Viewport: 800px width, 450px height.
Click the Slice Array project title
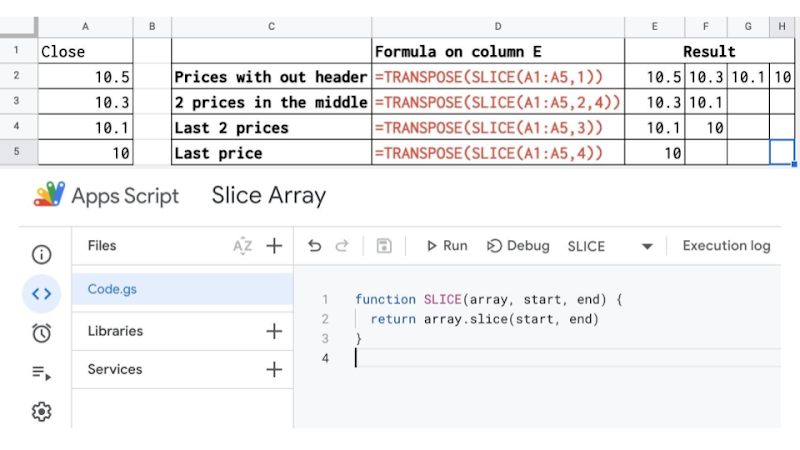click(269, 195)
